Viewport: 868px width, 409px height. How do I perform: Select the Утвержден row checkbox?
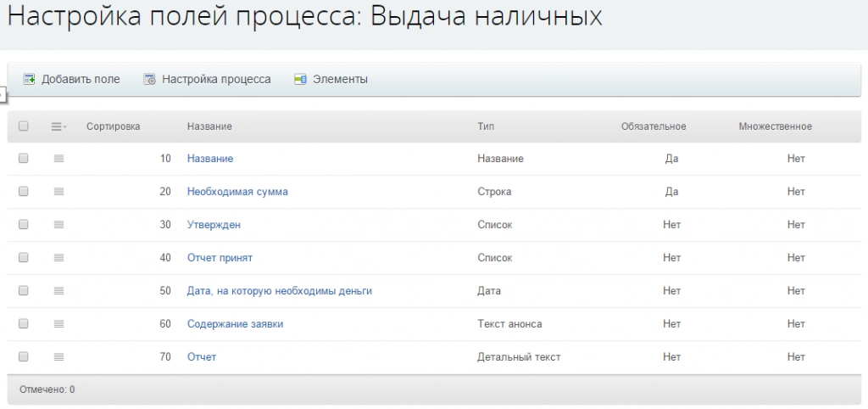coord(23,225)
